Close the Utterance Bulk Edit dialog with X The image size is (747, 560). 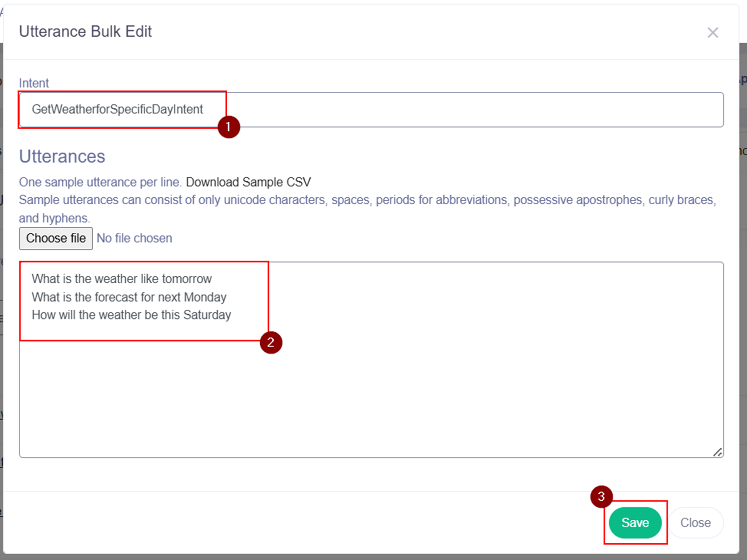coord(713,32)
